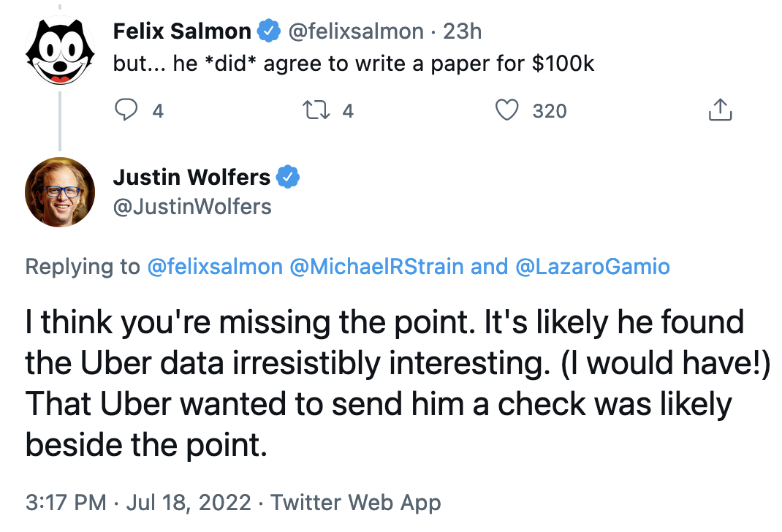
Task: Click Felix's tweet text about the $100k paper
Action: pyautogui.click(x=354, y=64)
